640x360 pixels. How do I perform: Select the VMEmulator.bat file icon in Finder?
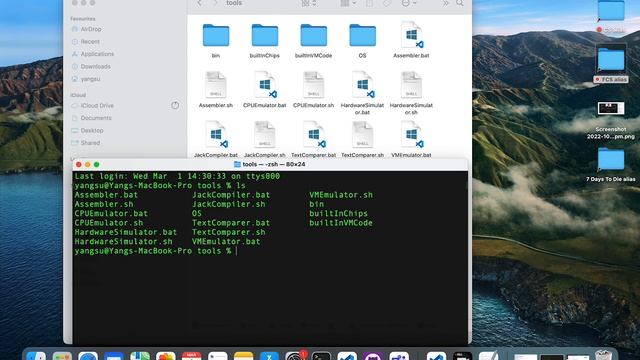(411, 134)
